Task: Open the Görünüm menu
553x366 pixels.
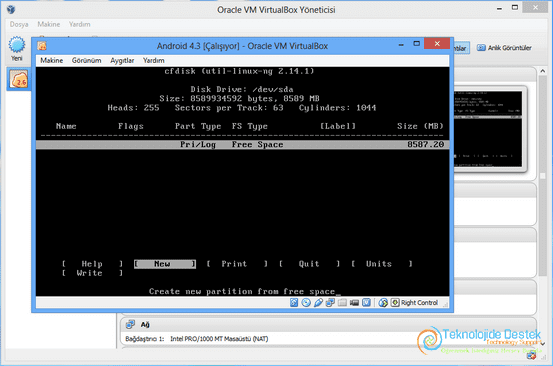Action: coord(86,60)
